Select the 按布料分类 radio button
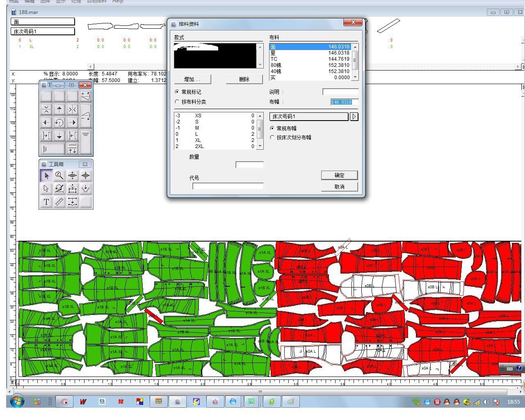 pyautogui.click(x=177, y=102)
